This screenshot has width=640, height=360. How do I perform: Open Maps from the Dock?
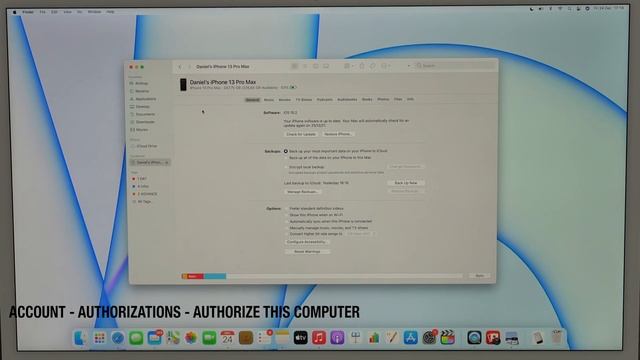[173, 338]
